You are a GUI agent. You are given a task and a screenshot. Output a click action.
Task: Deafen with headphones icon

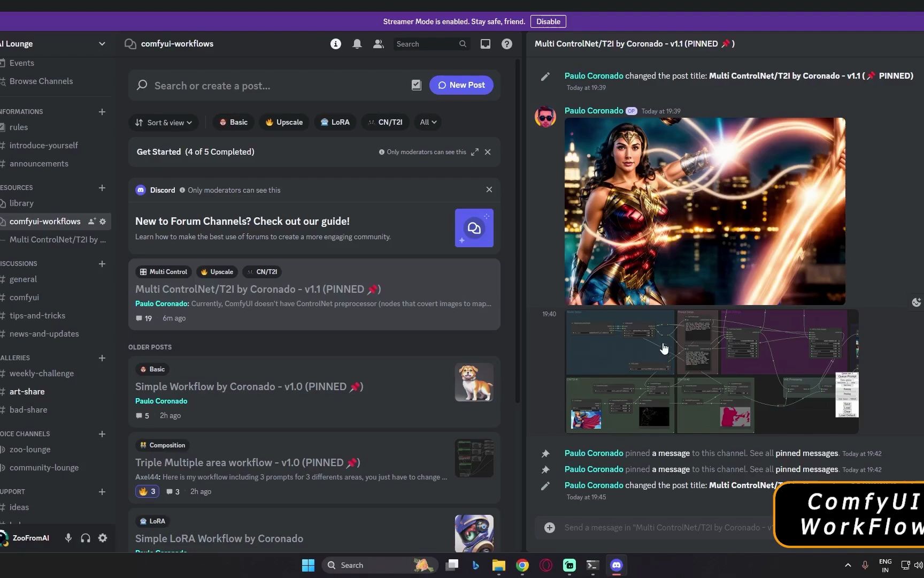tap(86, 538)
